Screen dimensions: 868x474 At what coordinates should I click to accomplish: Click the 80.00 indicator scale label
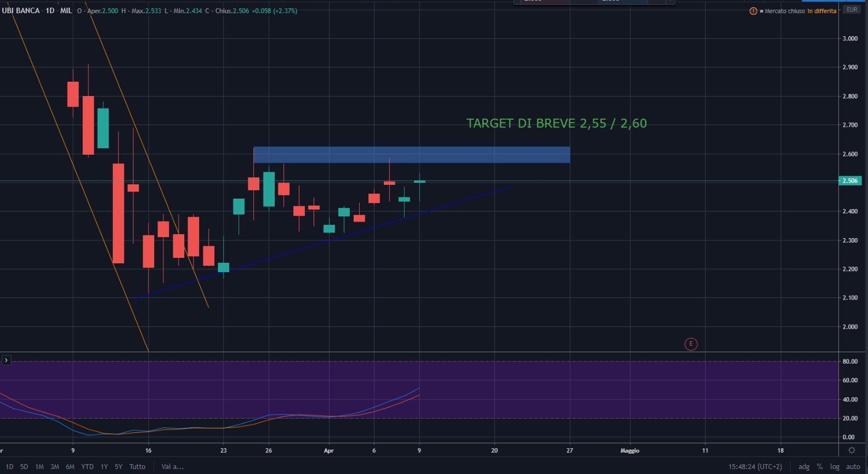point(850,362)
